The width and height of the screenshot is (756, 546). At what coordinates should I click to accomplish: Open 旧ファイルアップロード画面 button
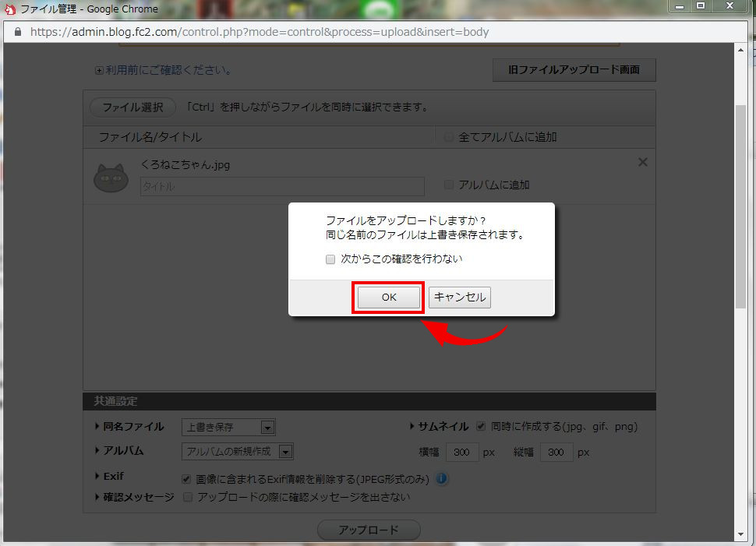574,70
